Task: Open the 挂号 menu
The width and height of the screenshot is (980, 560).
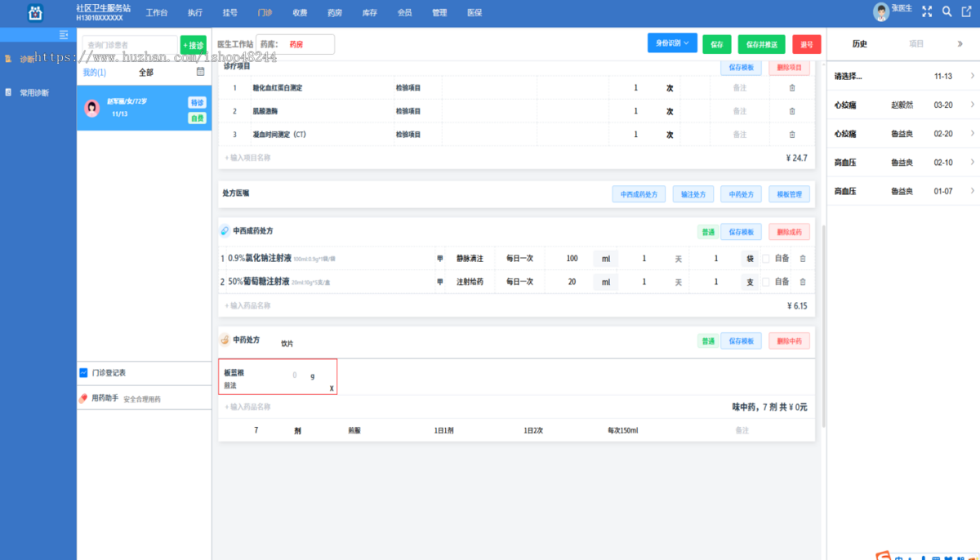Action: coord(229,12)
